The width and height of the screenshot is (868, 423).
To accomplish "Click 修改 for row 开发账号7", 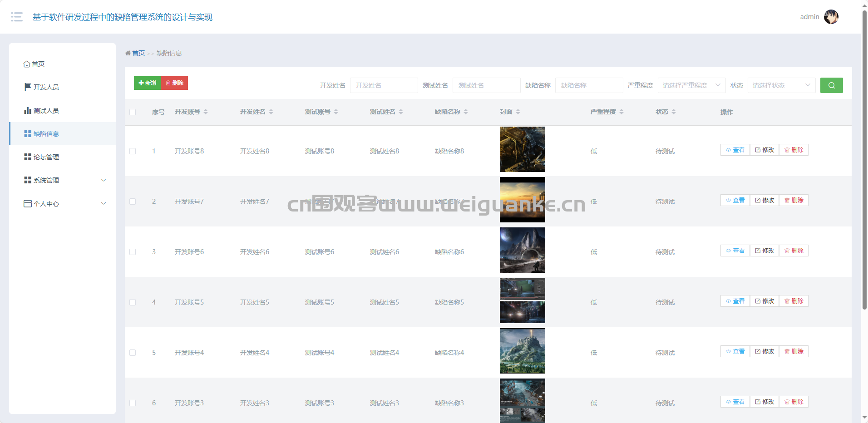I will tap(764, 200).
